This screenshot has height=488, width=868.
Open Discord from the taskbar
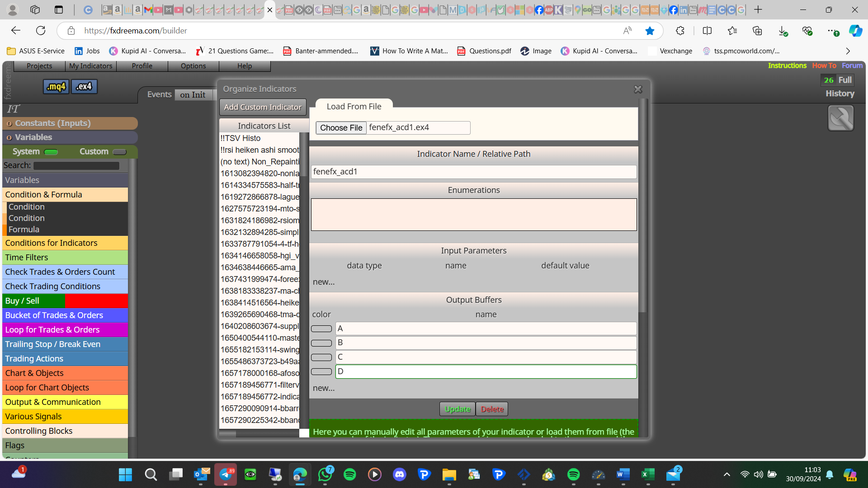tap(400, 474)
